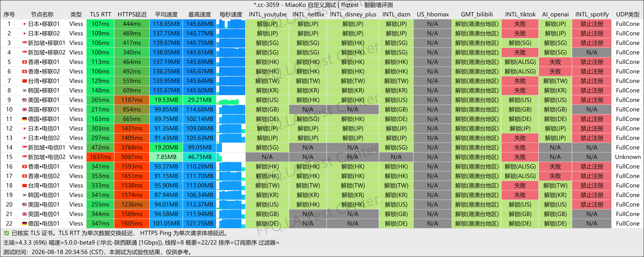The height and width of the screenshot is (257, 644).
Task: Click the bilibili 解锁(港澳台地区) cell for 德国•电信01
Action: point(477,224)
